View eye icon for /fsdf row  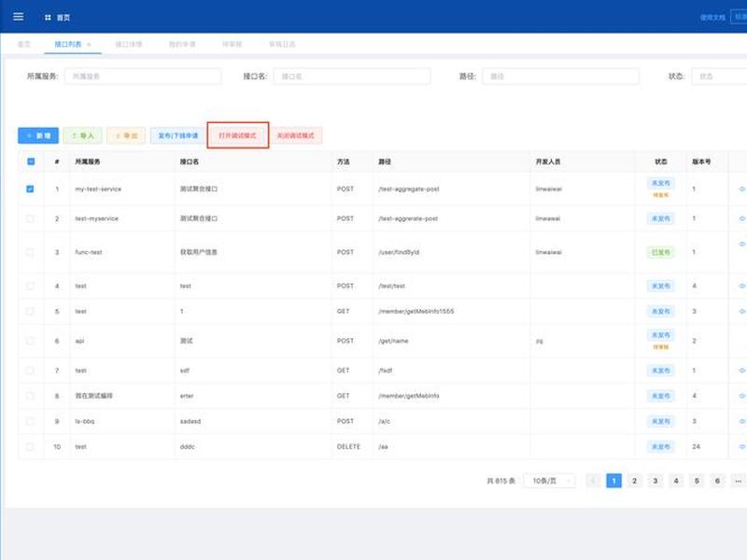coord(741,371)
